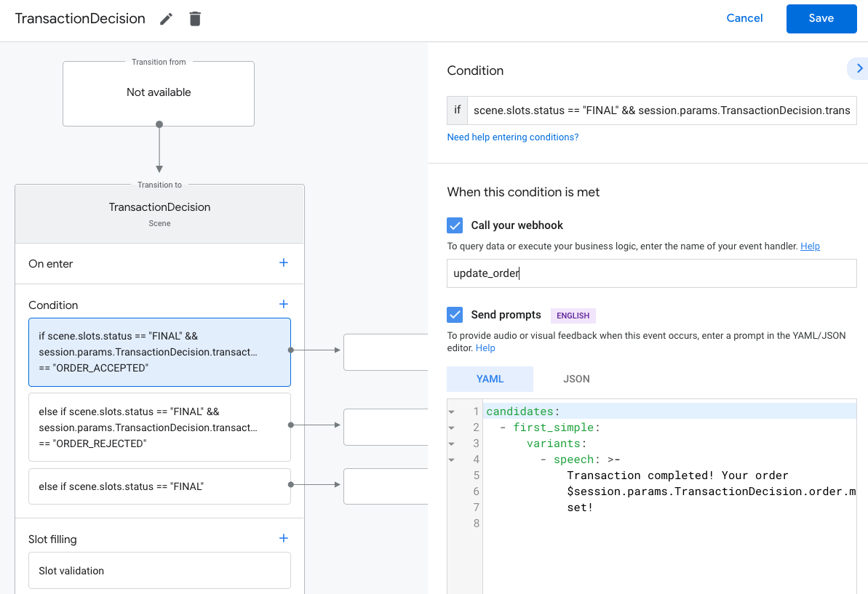Click the trash delete scene icon
Image resolution: width=868 pixels, height=594 pixels.
(195, 19)
